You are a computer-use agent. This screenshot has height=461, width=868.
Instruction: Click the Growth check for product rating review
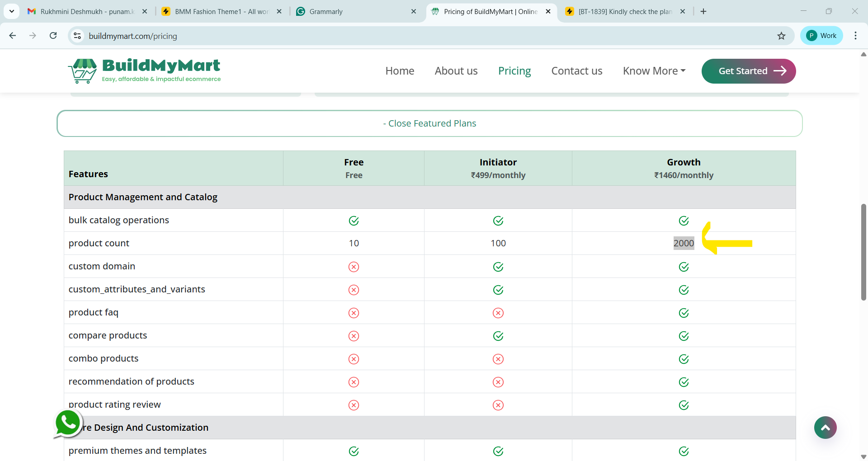click(x=684, y=405)
